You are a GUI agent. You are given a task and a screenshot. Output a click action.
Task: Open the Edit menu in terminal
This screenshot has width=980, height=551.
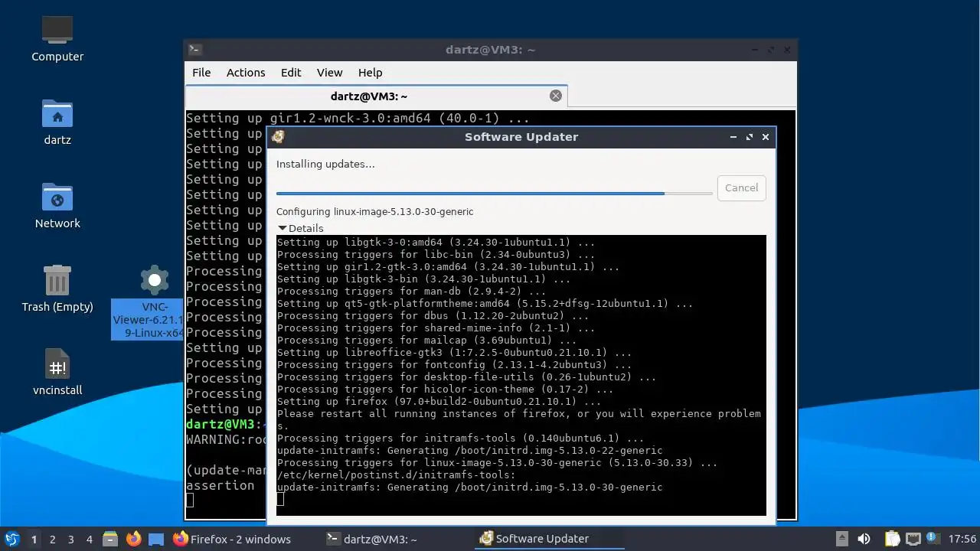pyautogui.click(x=291, y=73)
